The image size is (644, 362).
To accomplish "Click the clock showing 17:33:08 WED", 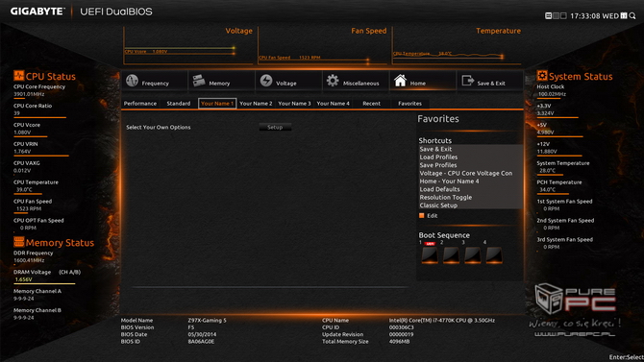I will [594, 16].
